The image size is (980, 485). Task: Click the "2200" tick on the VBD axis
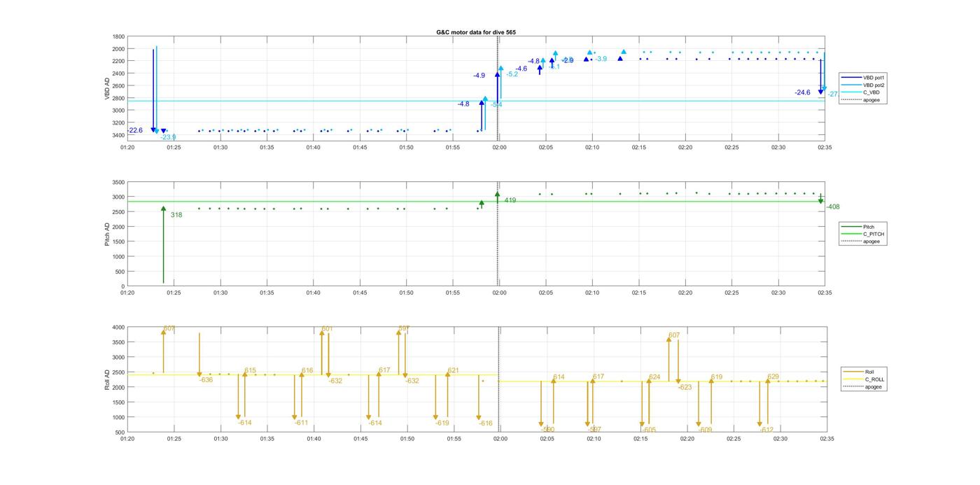[118, 62]
